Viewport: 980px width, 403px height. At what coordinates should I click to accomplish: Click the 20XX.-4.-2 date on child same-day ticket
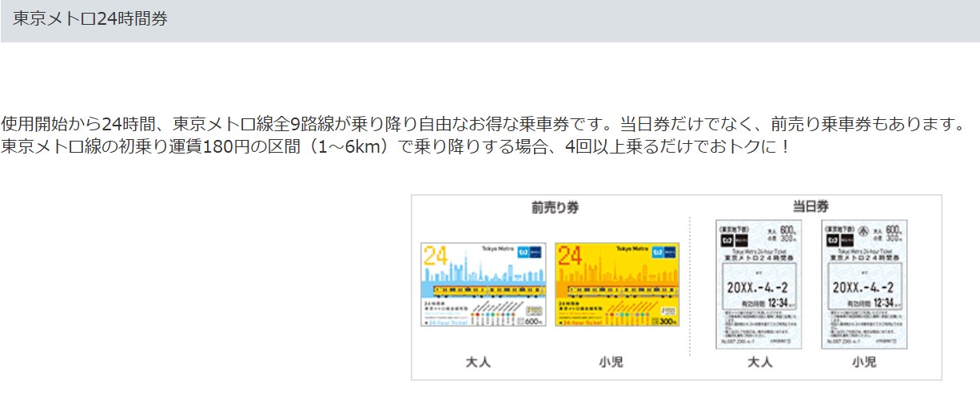[x=863, y=288]
